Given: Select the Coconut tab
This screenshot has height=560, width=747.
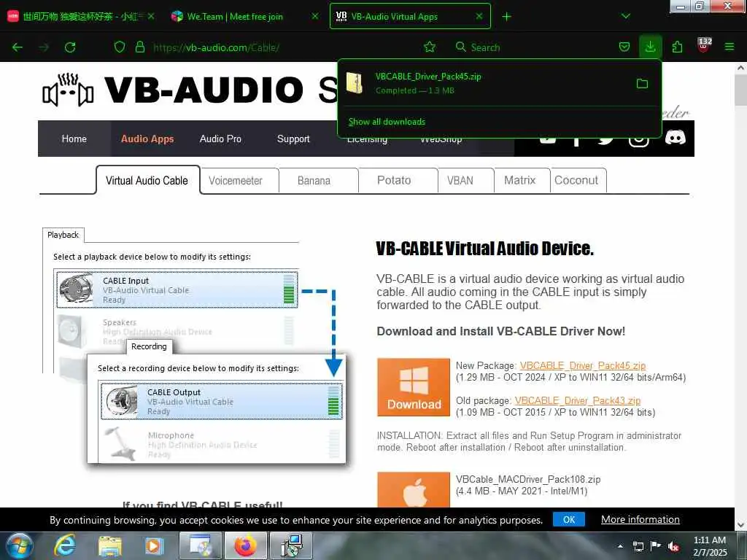Looking at the screenshot, I should pyautogui.click(x=578, y=181).
